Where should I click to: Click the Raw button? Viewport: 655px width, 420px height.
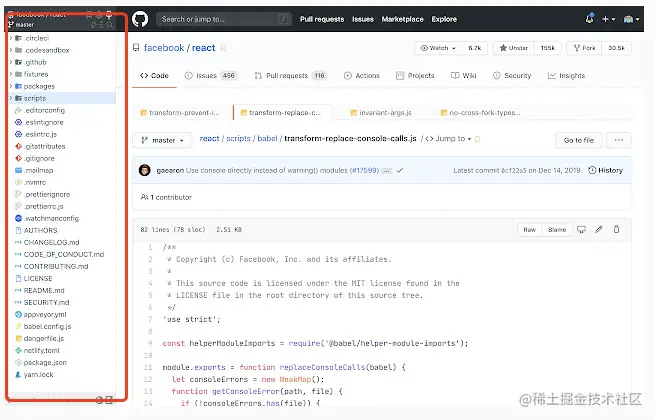530,229
